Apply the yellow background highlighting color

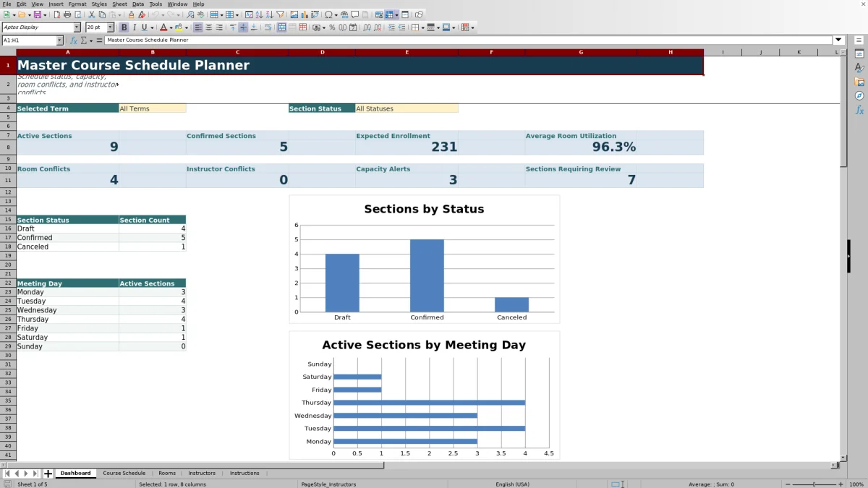coord(178,27)
